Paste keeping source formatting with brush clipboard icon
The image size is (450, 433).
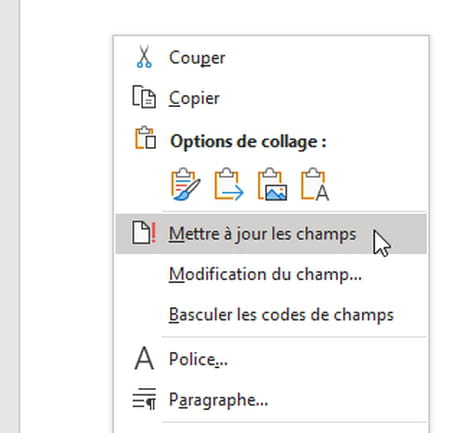[186, 184]
